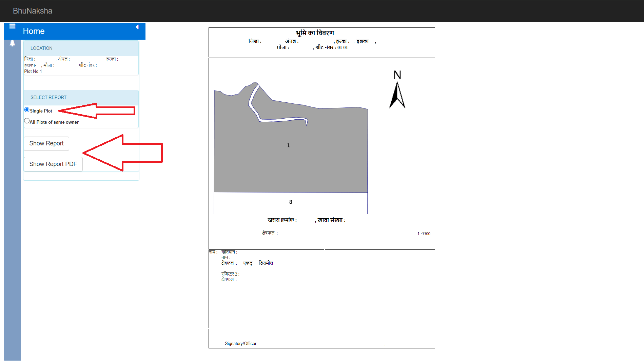The image size is (644, 364).
Task: Expand the SELECT REPORT panel header
Action: (x=48, y=98)
